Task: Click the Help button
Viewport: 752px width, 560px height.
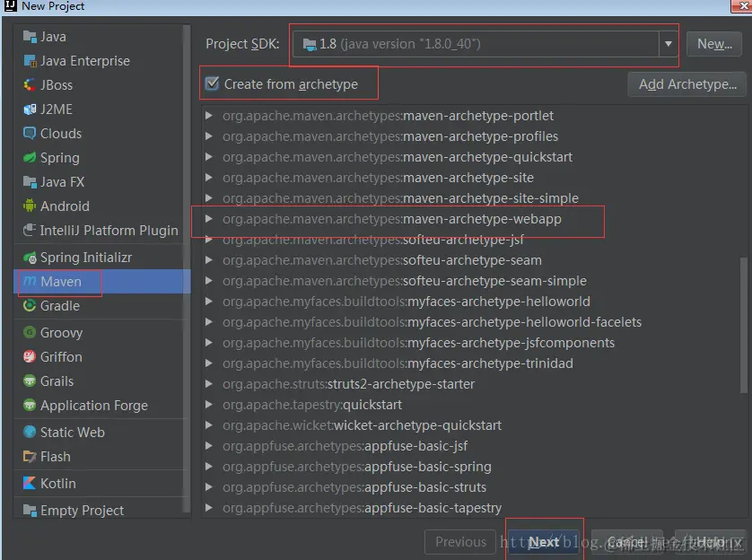Action: 711,542
